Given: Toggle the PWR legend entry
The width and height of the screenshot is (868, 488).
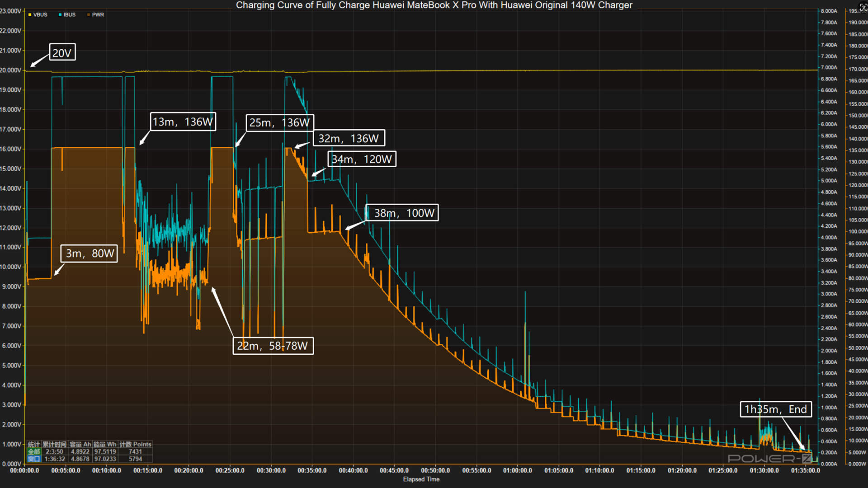Looking at the screenshot, I should (x=95, y=15).
